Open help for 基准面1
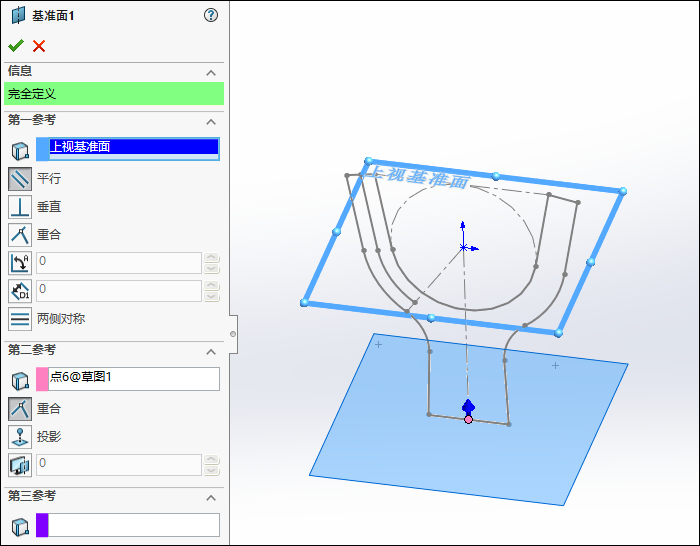This screenshot has width=700, height=546. (x=211, y=15)
